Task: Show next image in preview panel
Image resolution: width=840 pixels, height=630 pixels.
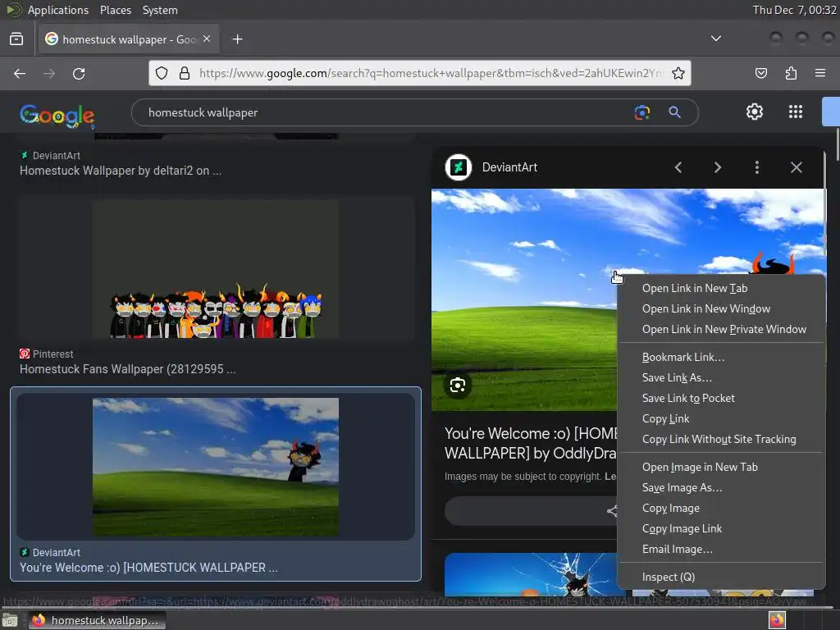Action: pos(717,167)
